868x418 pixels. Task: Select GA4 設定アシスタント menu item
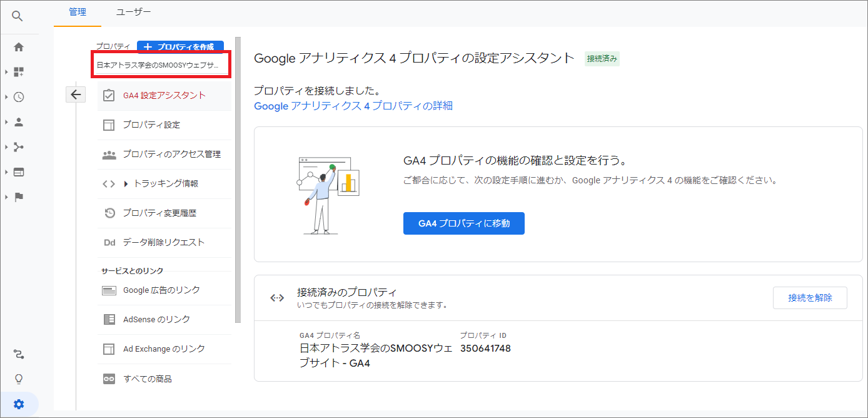(x=164, y=95)
